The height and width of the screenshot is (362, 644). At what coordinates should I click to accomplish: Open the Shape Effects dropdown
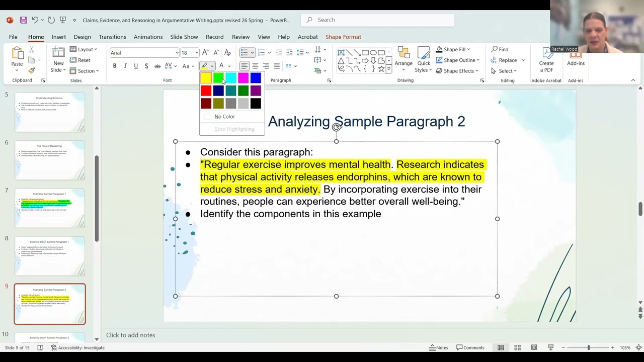457,71
